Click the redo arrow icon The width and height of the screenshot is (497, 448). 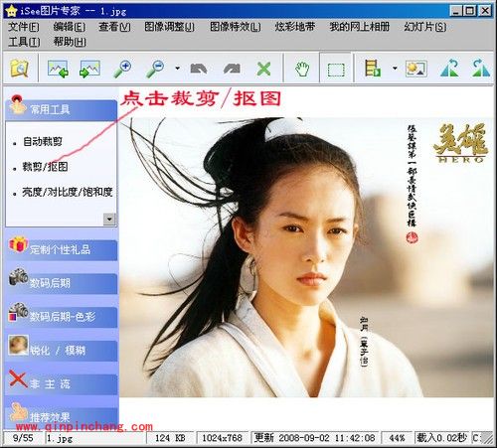pyautogui.click(x=232, y=69)
